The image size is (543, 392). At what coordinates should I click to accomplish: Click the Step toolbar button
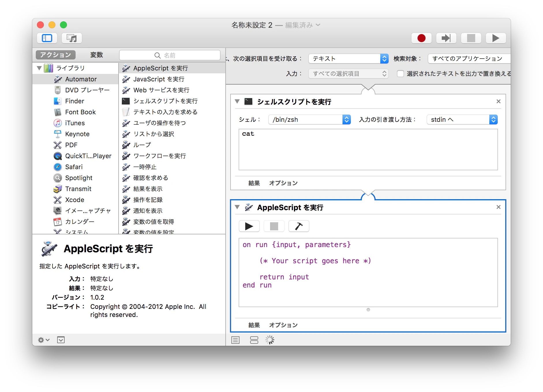pos(446,38)
